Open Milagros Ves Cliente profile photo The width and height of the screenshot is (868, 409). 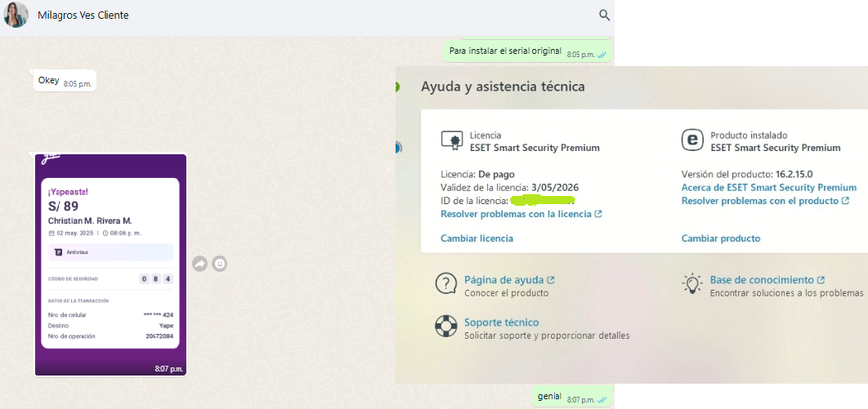pos(16,15)
